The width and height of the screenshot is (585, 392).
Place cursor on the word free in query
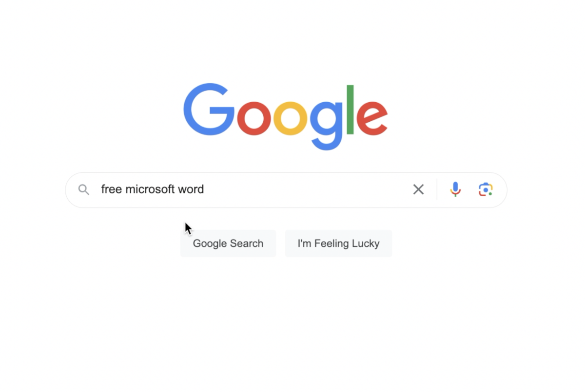pos(112,189)
